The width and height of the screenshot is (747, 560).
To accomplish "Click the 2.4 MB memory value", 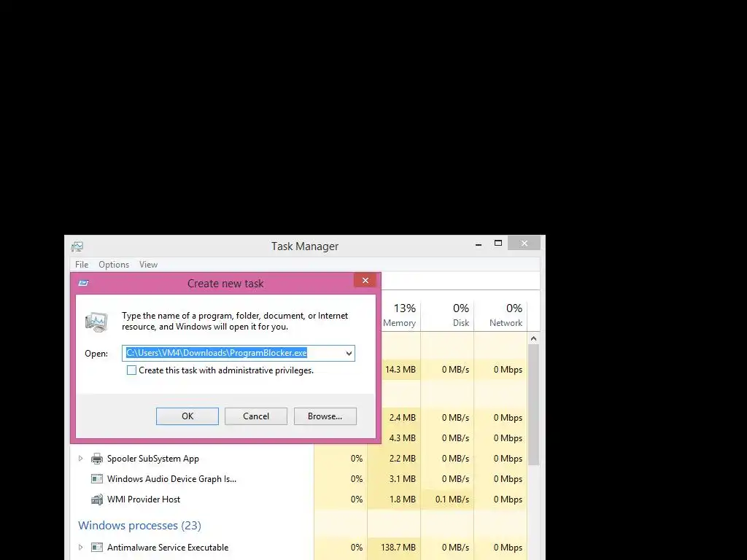I will coord(403,418).
